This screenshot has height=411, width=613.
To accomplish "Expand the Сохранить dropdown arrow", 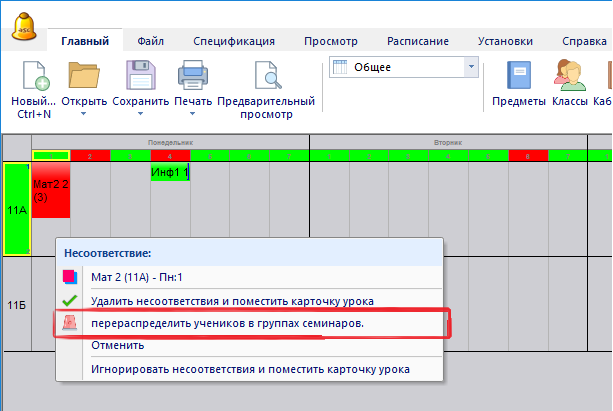I will tap(140, 114).
